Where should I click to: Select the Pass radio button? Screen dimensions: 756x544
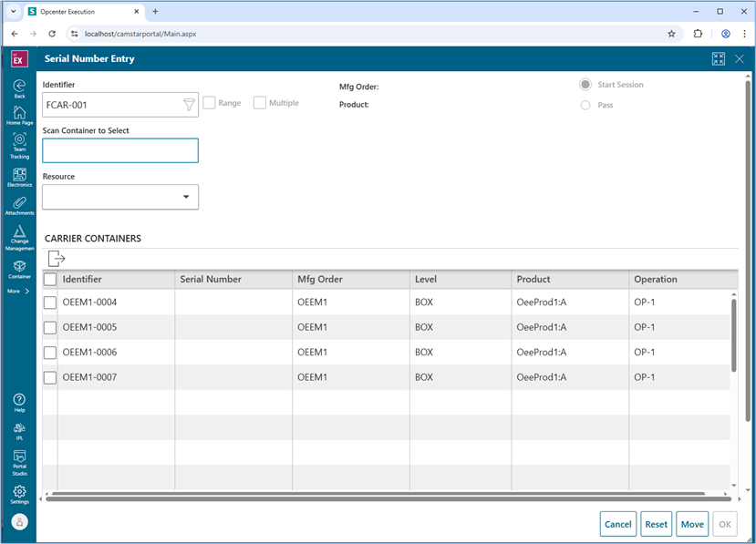point(585,106)
